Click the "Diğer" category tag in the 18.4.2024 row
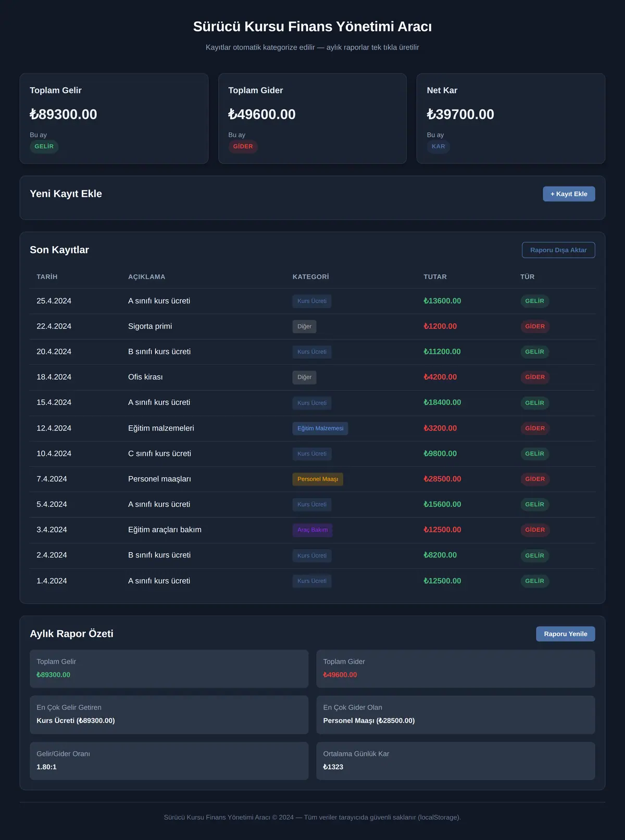Screen dimensions: 625x840 tap(305, 377)
